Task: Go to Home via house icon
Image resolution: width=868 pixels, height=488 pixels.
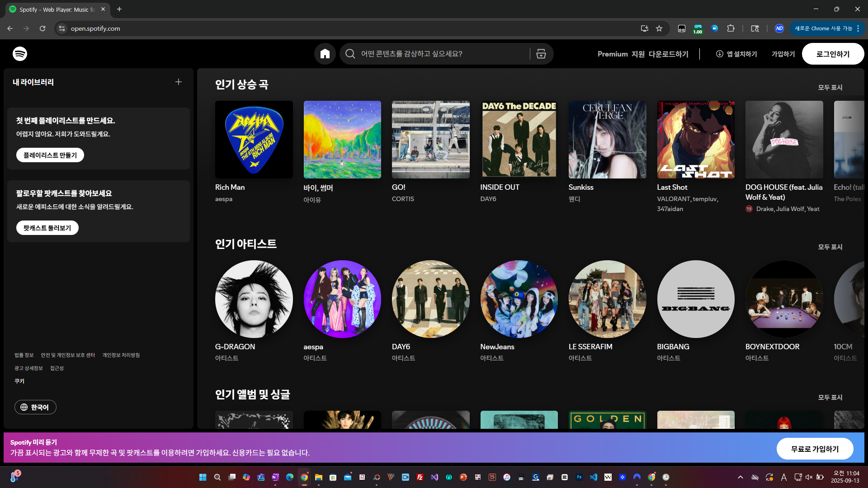Action: 325,54
